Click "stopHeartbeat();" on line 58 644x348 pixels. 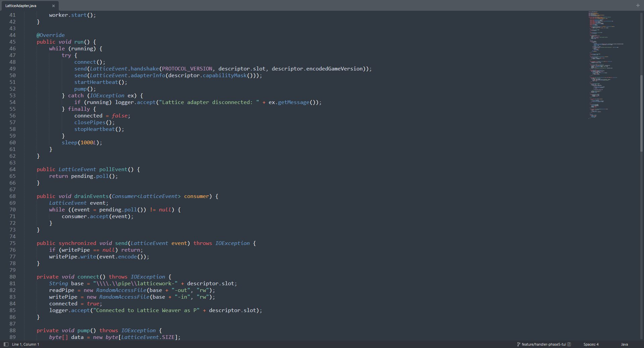99,129
